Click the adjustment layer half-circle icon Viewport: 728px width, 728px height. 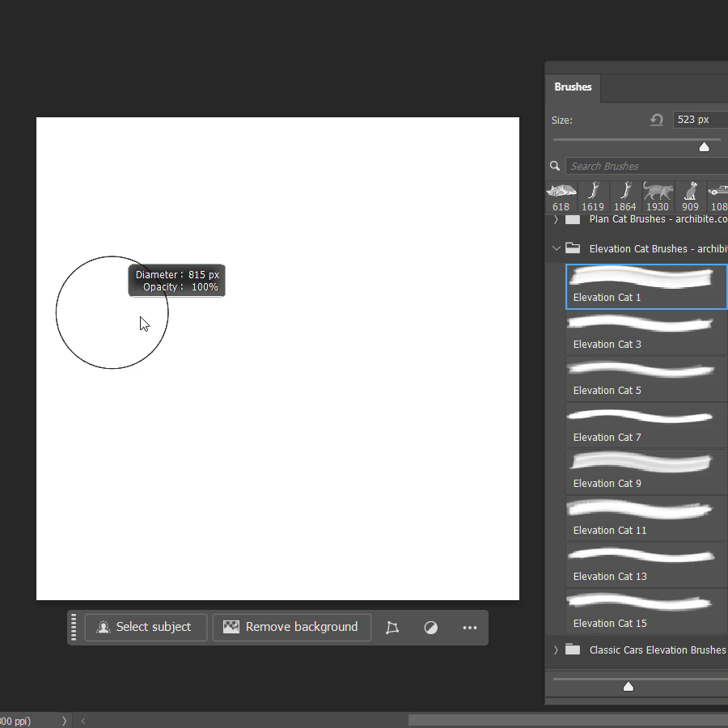tap(431, 628)
